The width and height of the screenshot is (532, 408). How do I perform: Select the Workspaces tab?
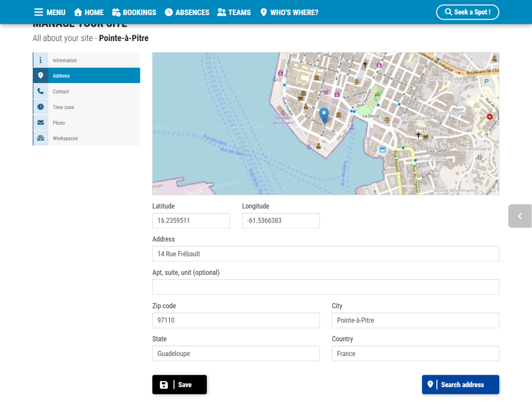point(87,138)
